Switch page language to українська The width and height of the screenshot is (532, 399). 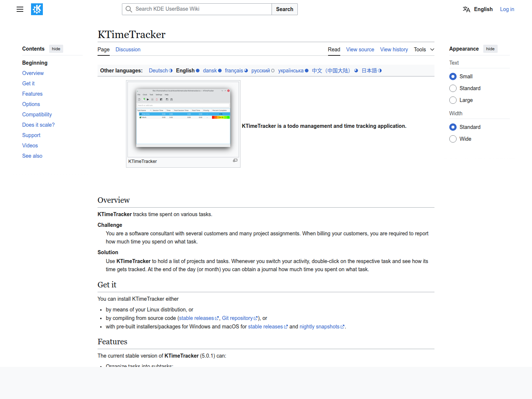point(291,71)
